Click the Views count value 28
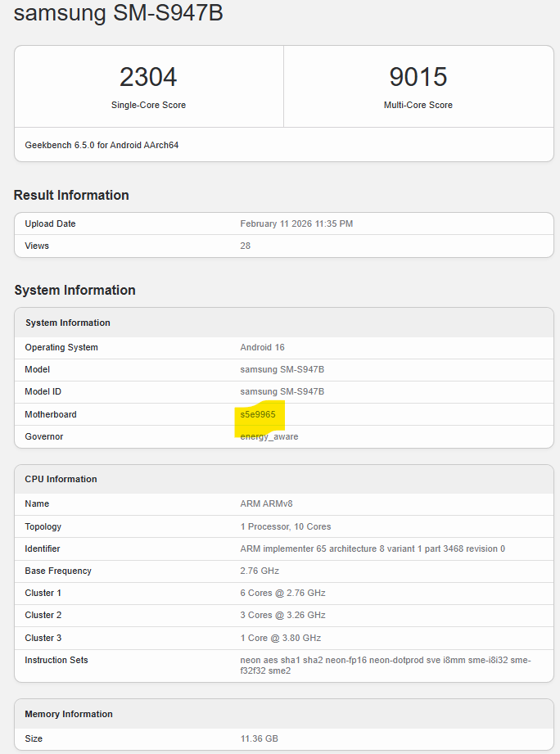Image resolution: width=560 pixels, height=754 pixels. click(245, 246)
